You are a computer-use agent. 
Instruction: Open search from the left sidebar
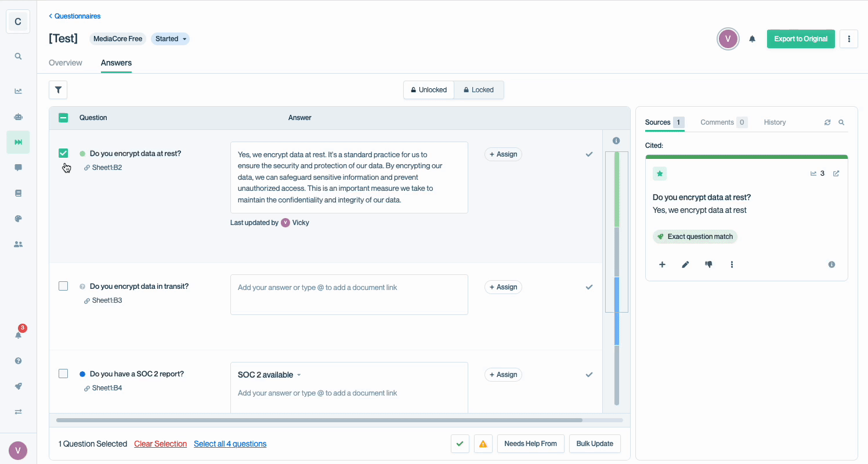click(18, 56)
